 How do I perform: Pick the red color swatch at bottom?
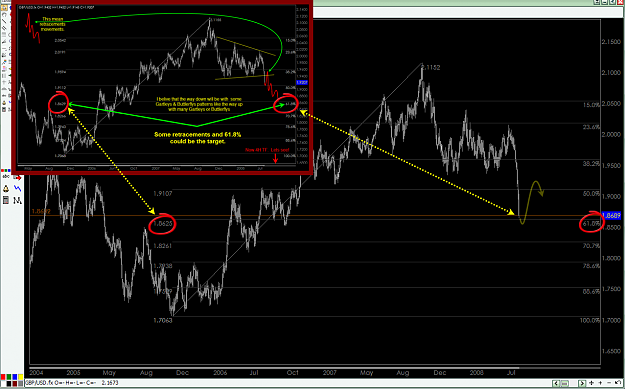(3, 377)
